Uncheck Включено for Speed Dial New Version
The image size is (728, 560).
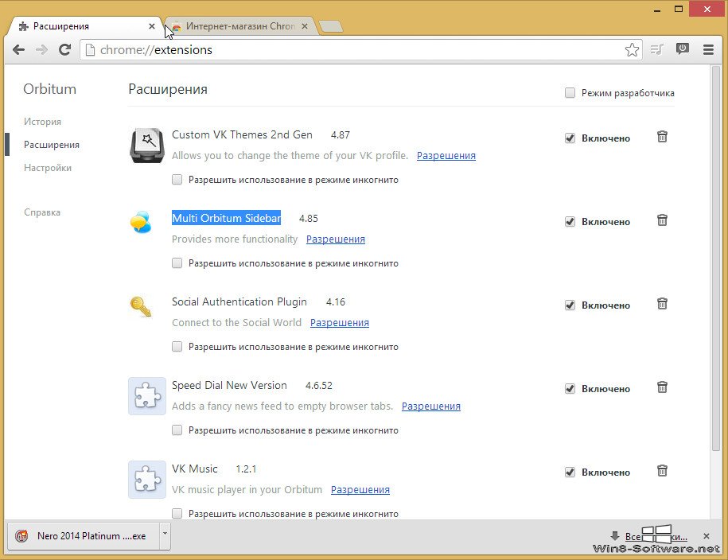pyautogui.click(x=570, y=389)
